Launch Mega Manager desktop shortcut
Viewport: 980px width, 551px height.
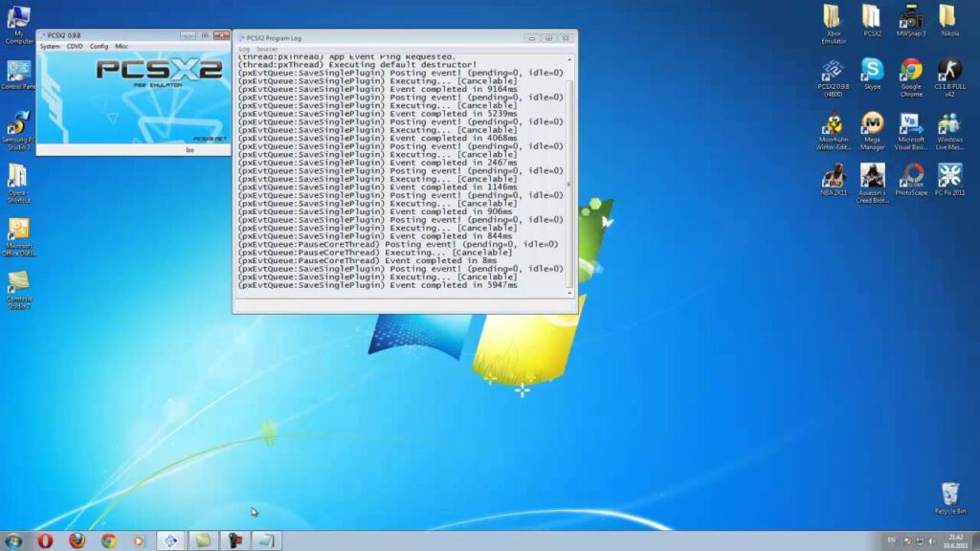point(872,130)
